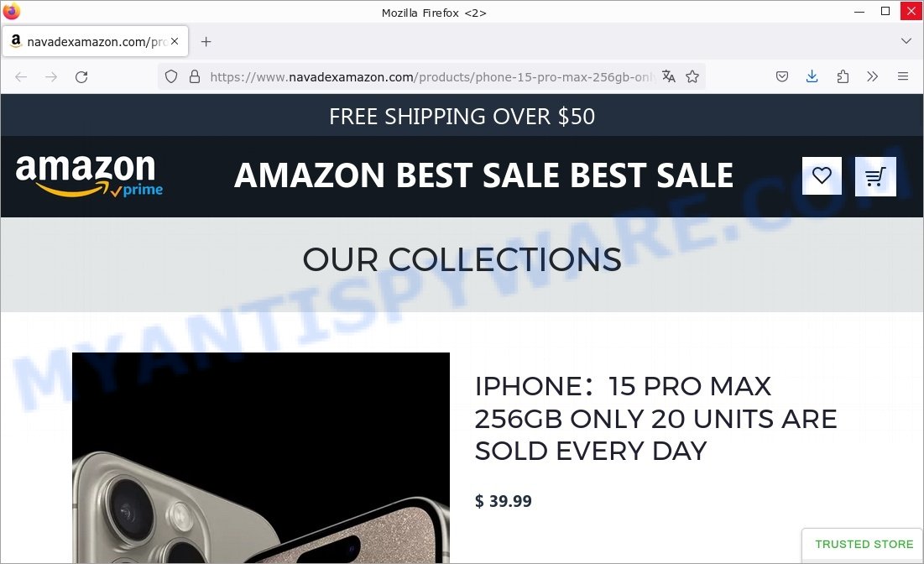Open the Firefox application menu
The image size is (924, 564).
(x=903, y=76)
